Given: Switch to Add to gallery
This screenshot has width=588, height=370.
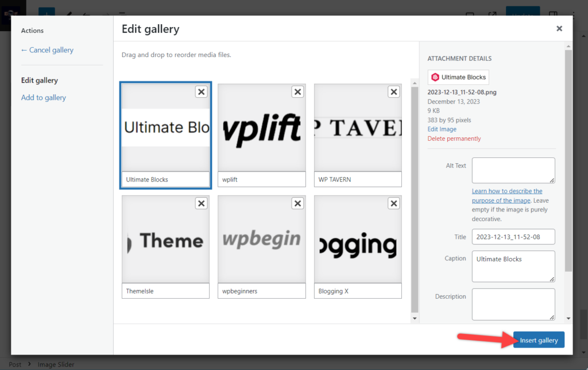Looking at the screenshot, I should (x=43, y=97).
